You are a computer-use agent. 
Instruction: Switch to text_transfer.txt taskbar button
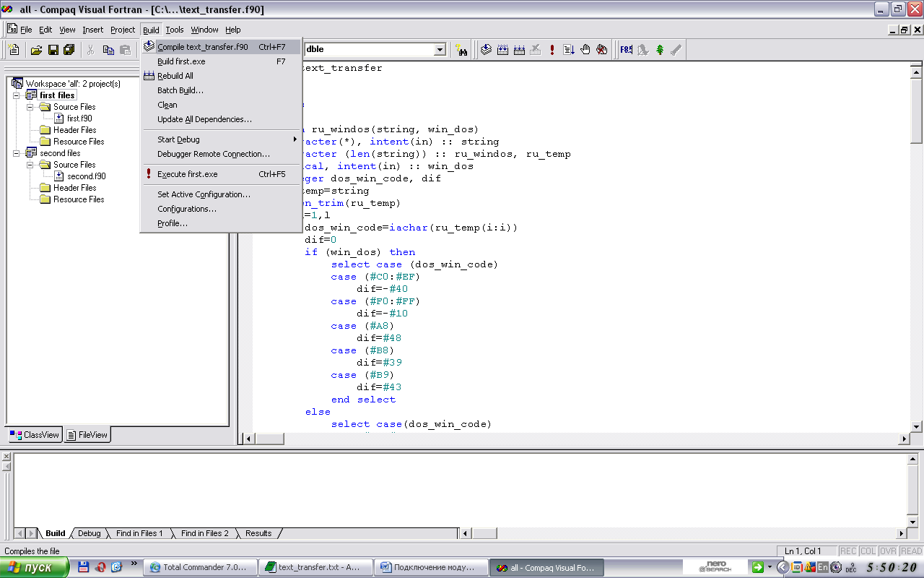(315, 567)
